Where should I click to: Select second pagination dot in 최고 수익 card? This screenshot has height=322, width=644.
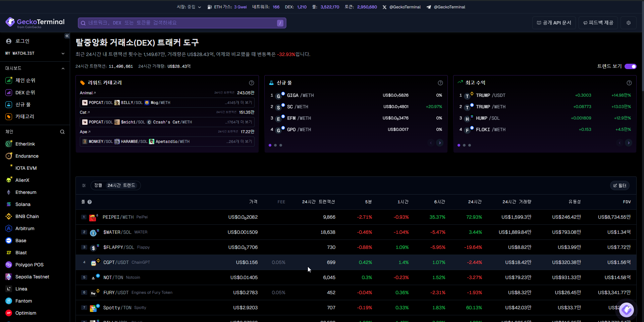tap(464, 145)
